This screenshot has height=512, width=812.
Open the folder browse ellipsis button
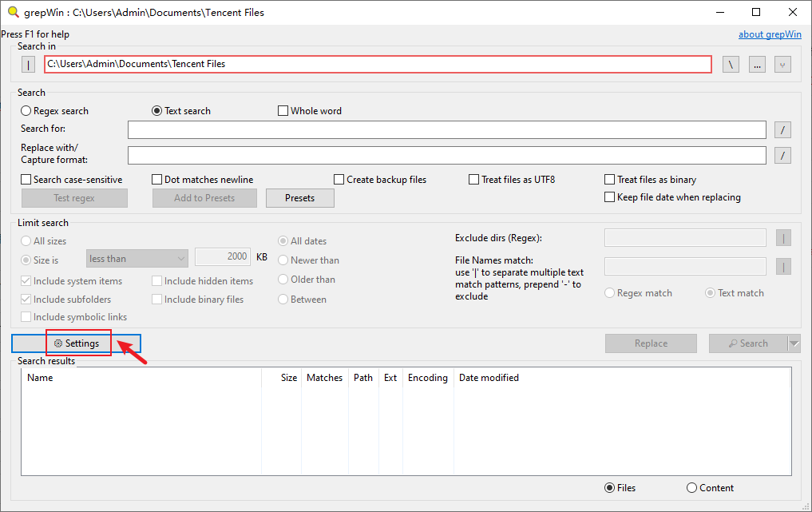coord(757,64)
